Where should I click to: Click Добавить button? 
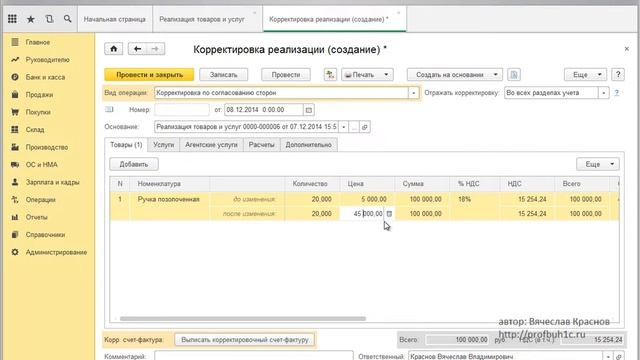pos(134,164)
